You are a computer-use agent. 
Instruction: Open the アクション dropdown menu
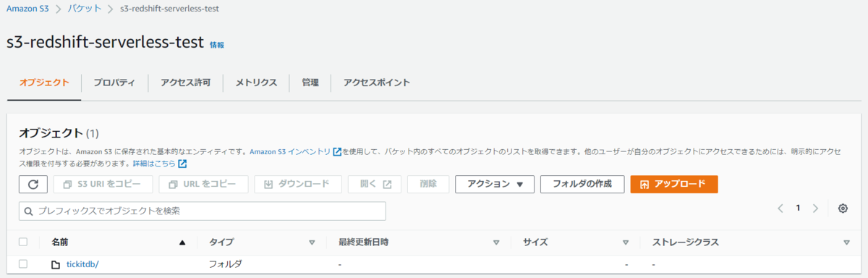tap(494, 184)
